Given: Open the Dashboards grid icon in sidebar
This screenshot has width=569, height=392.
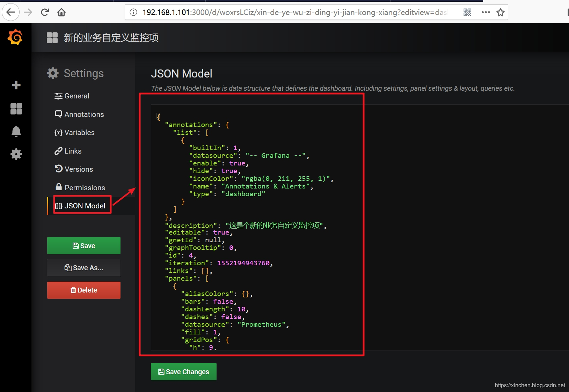Looking at the screenshot, I should click(x=16, y=109).
